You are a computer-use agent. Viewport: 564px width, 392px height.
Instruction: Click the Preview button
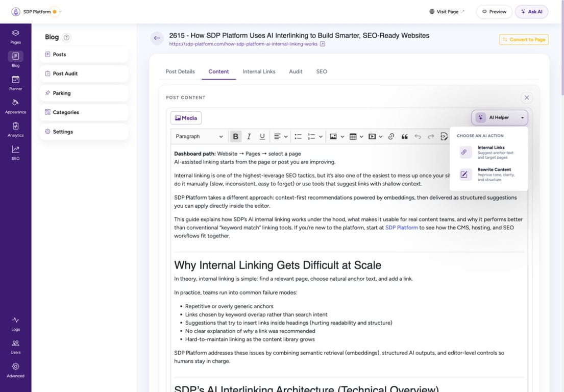[x=494, y=12]
